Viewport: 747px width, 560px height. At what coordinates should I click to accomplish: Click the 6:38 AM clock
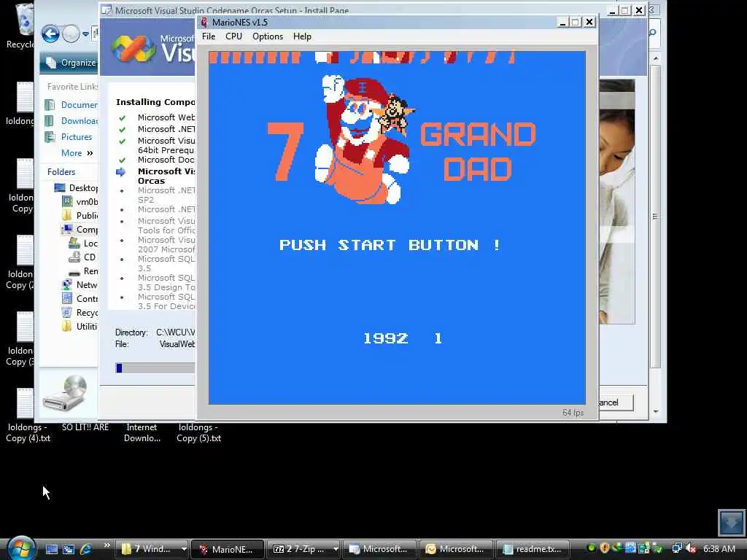(719, 549)
